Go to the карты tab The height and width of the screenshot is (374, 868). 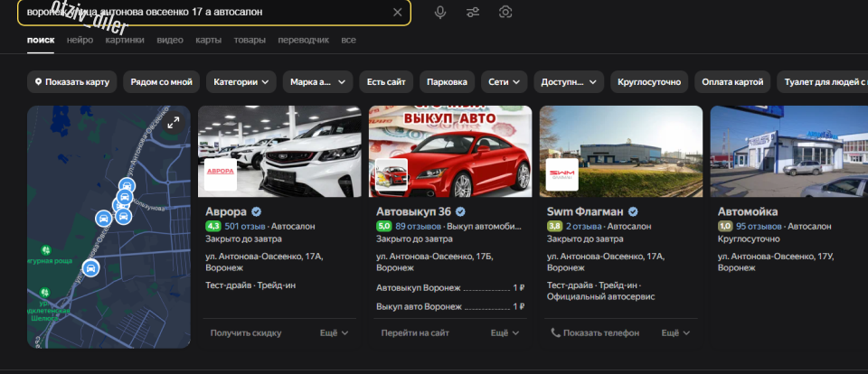pyautogui.click(x=208, y=41)
